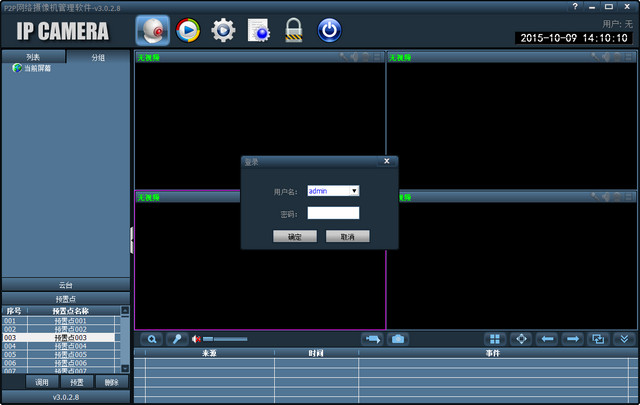640x405 pixels.
Task: Click the padlock lock-screen icon
Action: 293,30
